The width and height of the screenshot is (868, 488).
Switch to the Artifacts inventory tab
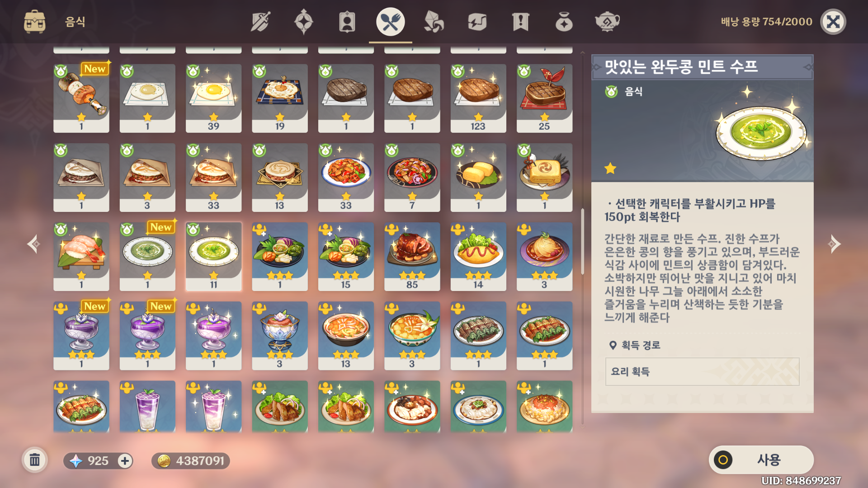(x=304, y=22)
